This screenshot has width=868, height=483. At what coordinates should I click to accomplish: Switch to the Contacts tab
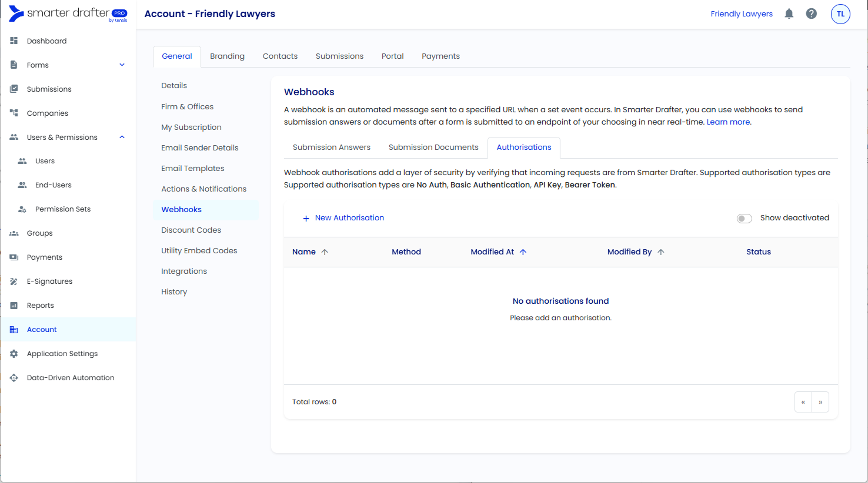280,56
